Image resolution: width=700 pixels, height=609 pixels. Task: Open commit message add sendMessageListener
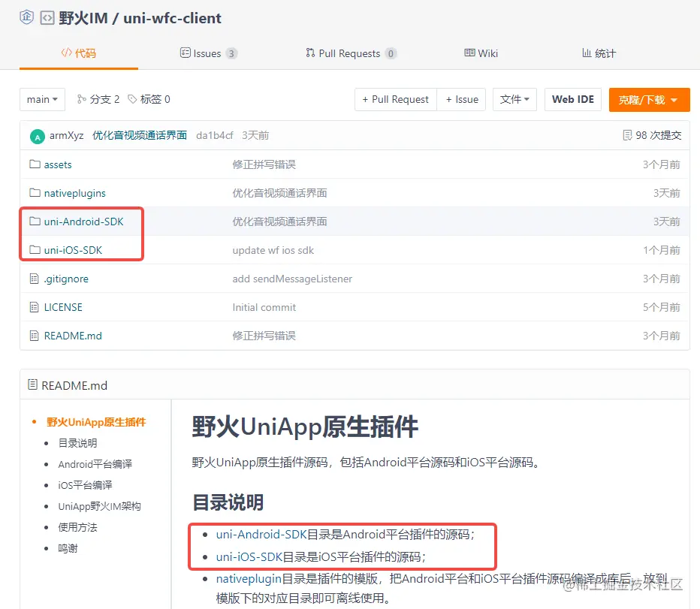coord(292,279)
